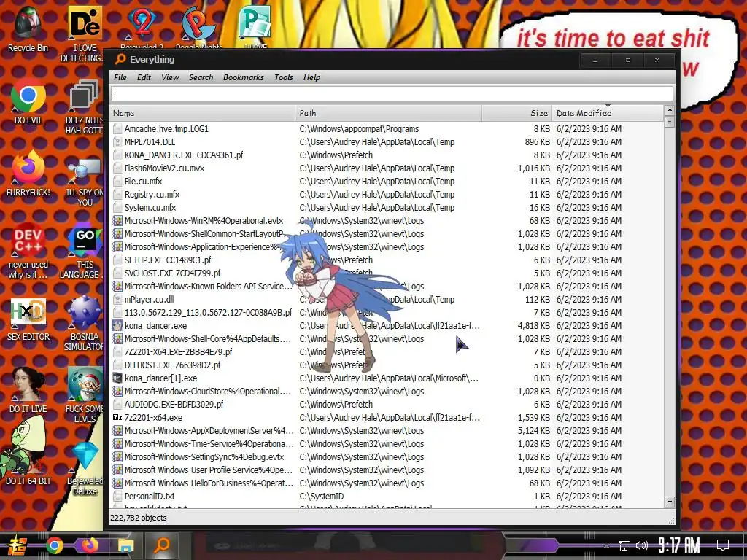Launch Firefox from the taskbar
This screenshot has width=747, height=560.
point(90,545)
